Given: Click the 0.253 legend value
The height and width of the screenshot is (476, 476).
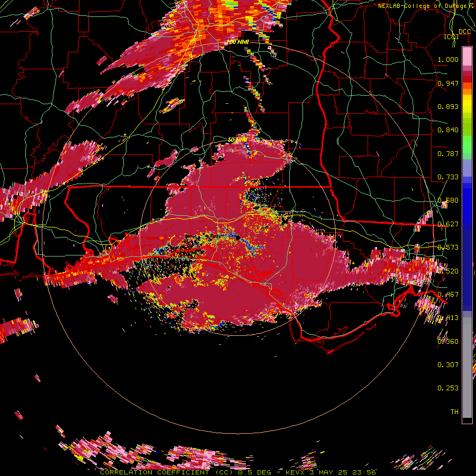Looking at the screenshot, I should [448, 388].
